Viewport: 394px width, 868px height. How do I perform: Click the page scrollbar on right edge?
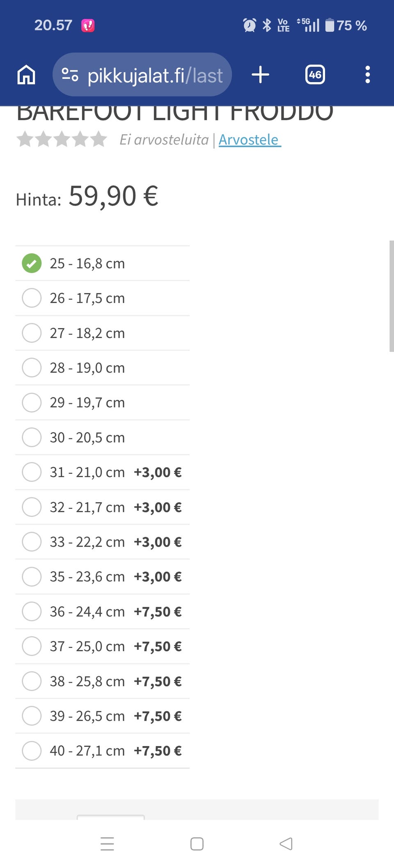tap(391, 296)
